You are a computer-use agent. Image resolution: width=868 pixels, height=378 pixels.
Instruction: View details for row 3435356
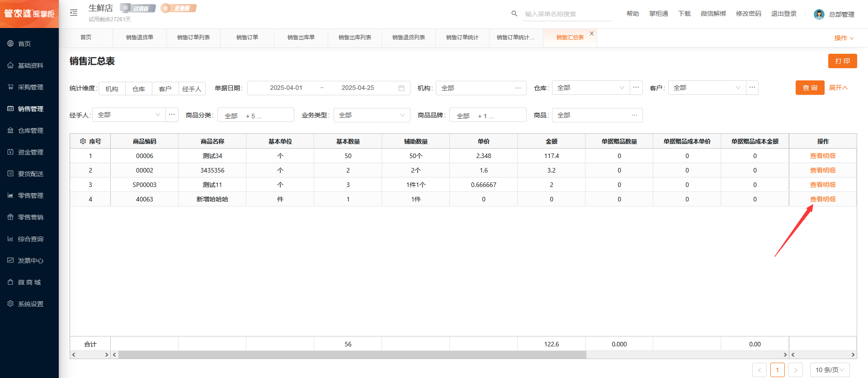pyautogui.click(x=823, y=170)
